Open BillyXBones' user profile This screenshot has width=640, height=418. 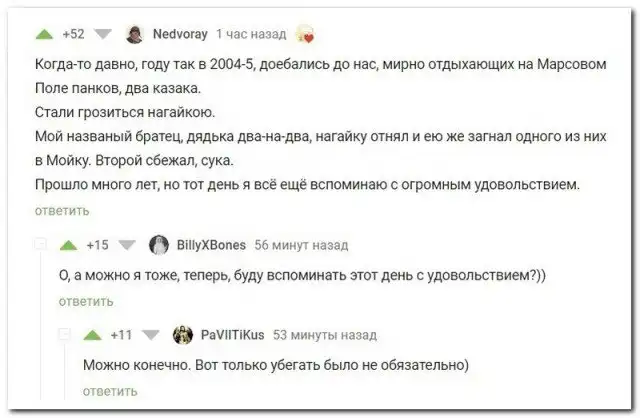tap(210, 244)
